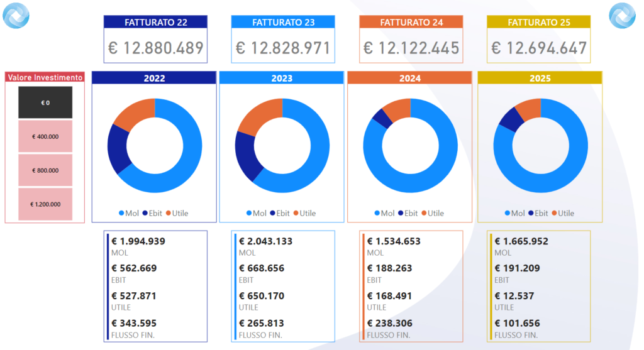644x350 pixels.
Task: Click the Mol legend dot in 2022 chart
Action: (x=121, y=214)
